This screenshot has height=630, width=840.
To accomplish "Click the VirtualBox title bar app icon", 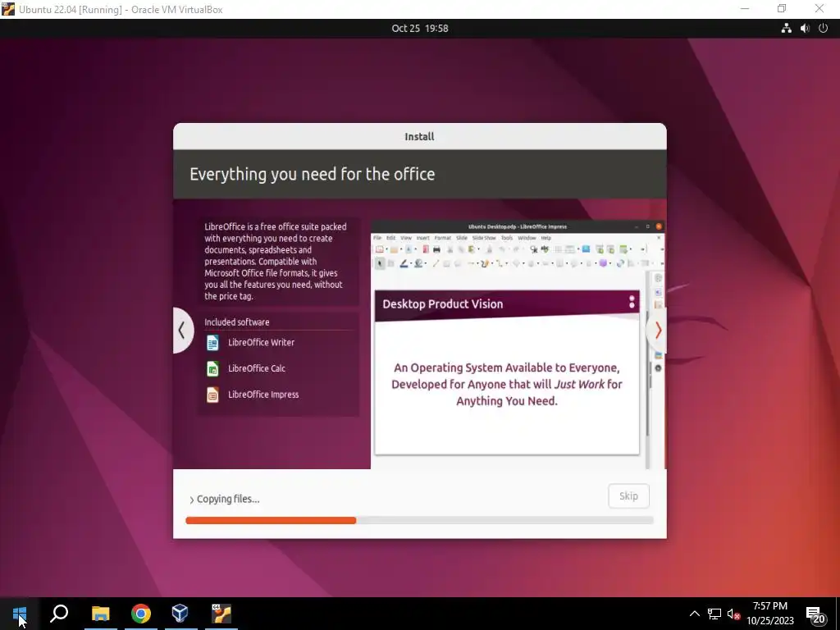I will 8,9.
